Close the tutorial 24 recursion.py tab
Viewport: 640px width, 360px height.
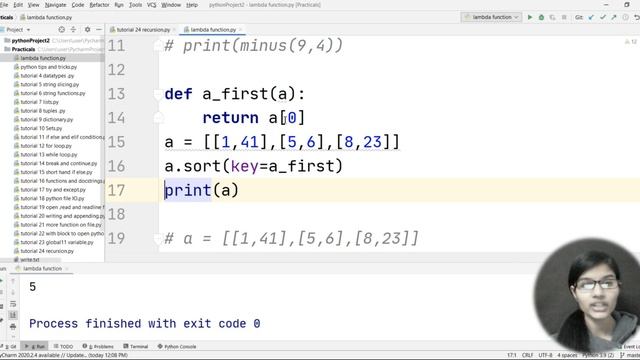(174, 30)
